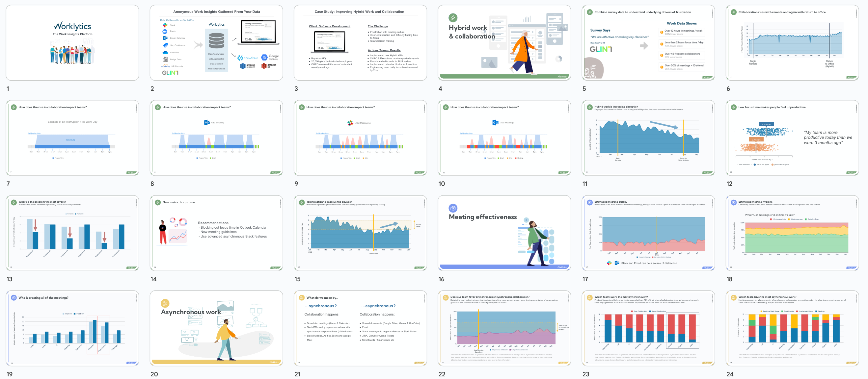Click the Slack icon on the data sources slide
This screenshot has width=868, height=379.
(x=165, y=25)
